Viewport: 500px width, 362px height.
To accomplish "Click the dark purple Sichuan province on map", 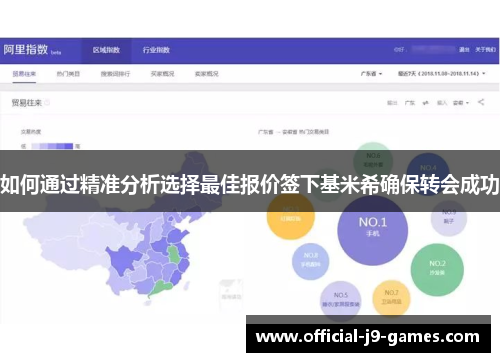I will pyautogui.click(x=124, y=259).
